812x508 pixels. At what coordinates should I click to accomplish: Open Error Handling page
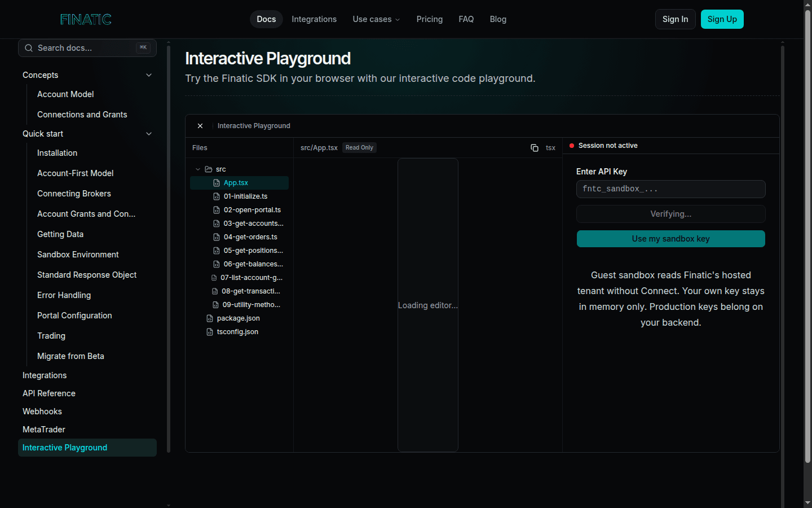pos(64,295)
